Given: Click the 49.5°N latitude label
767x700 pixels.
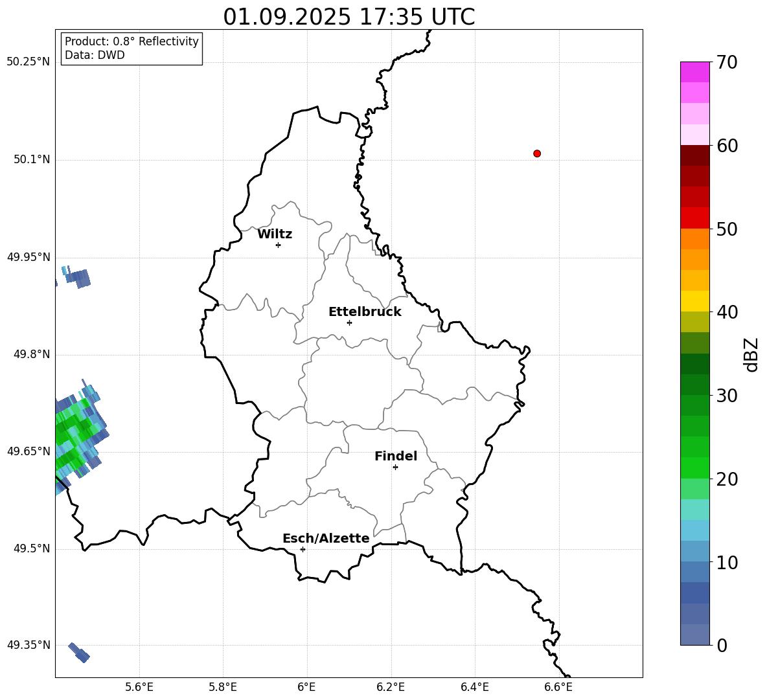Looking at the screenshot, I should click(x=32, y=548).
